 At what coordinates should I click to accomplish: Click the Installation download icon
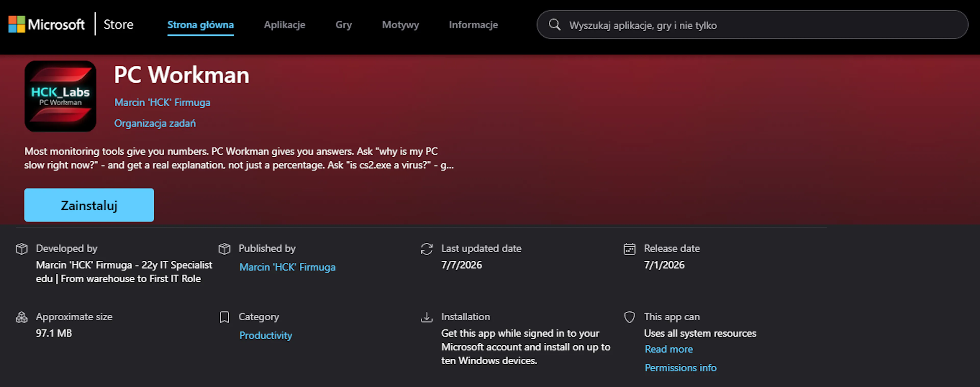pos(426,317)
